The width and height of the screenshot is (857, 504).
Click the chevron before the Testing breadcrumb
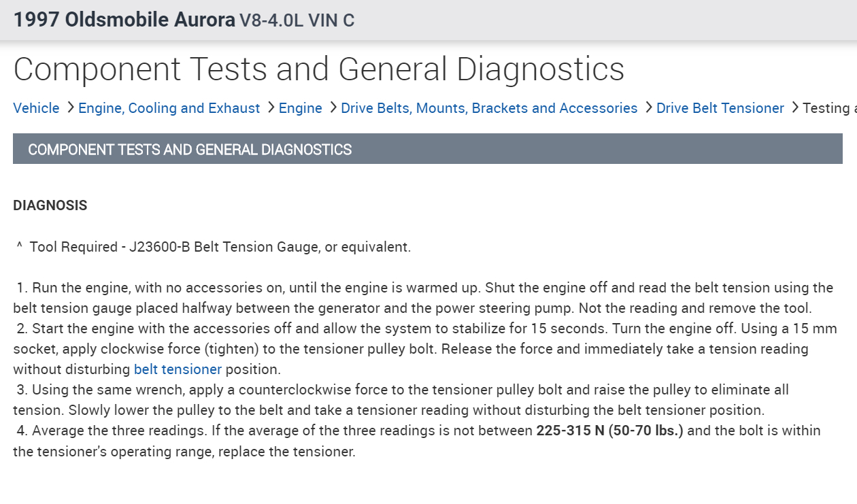pos(794,108)
